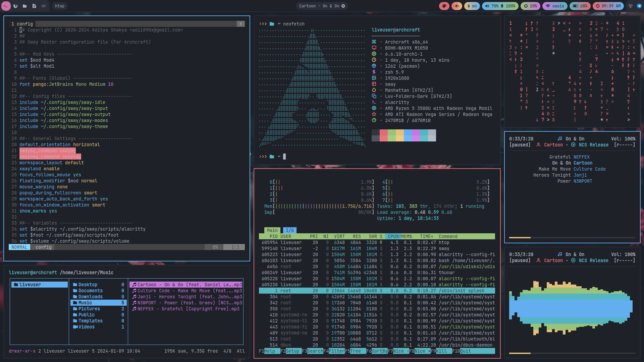Viewport: 644px width, 362px height.
Task: Toggle the crossed-eye idle inhibitor module
Action: click(457, 6)
